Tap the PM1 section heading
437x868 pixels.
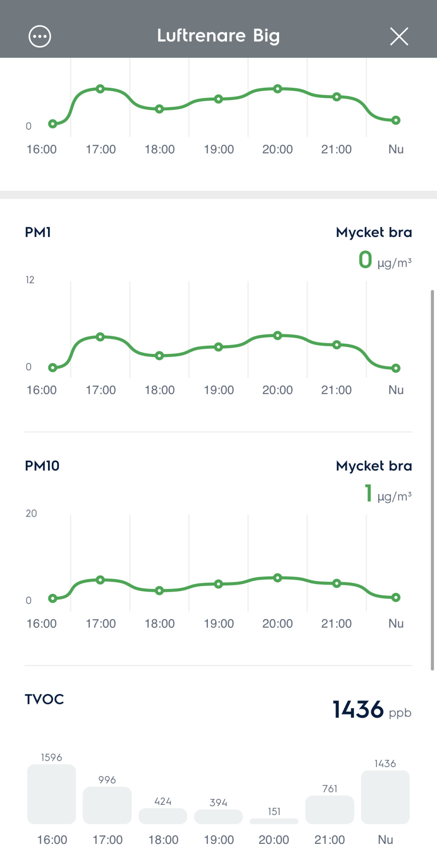(38, 232)
